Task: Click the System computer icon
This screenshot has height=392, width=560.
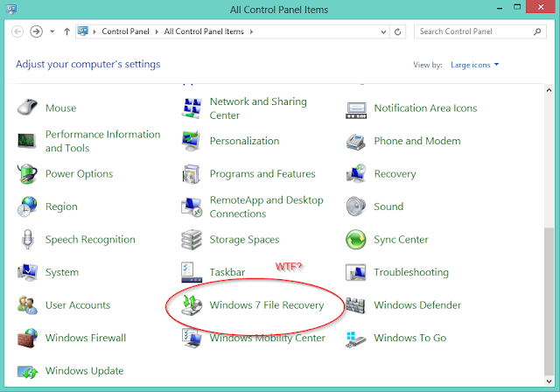Action: point(27,272)
